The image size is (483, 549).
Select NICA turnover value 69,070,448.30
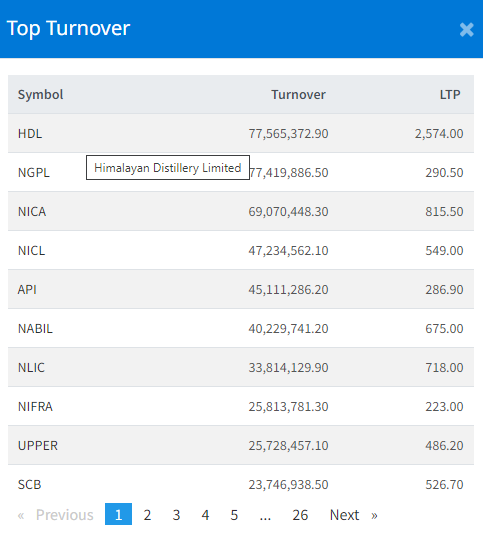(x=289, y=212)
